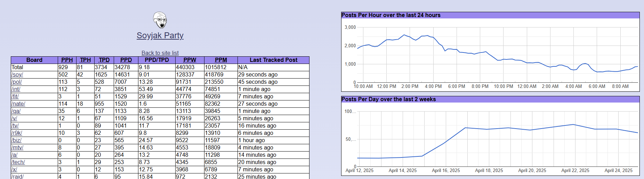This screenshot has height=179, width=644.
Task: Open the /x/ board link
Action: pyautogui.click(x=14, y=169)
